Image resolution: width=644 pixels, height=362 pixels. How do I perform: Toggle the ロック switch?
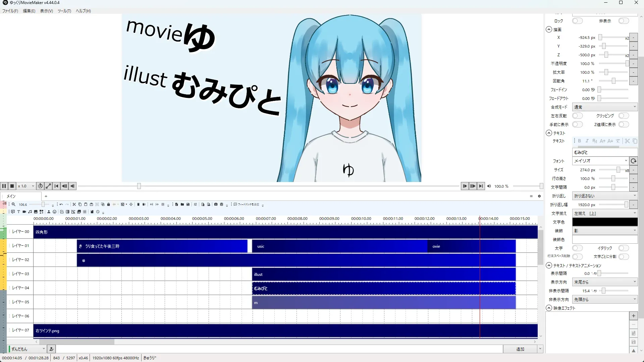click(x=577, y=21)
